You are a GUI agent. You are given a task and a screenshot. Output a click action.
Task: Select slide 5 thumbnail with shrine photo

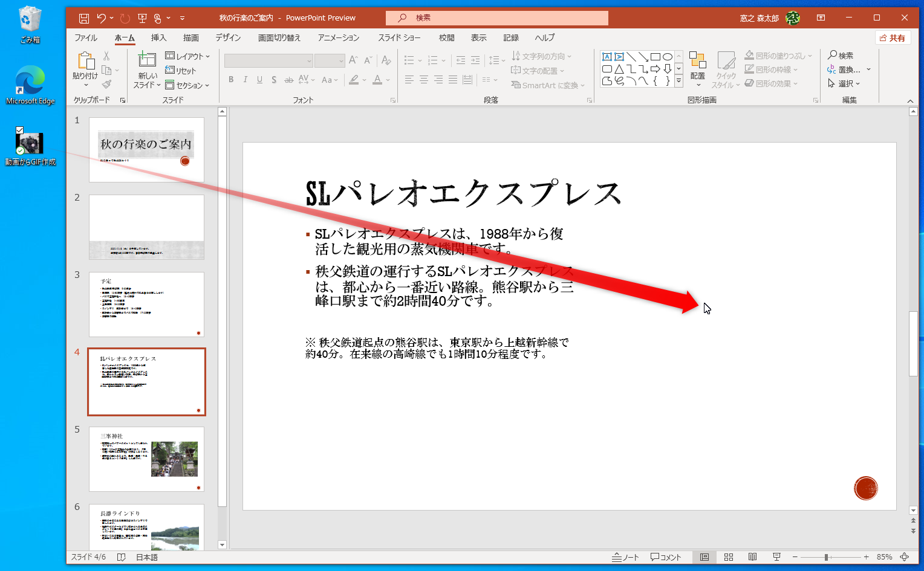click(x=146, y=459)
